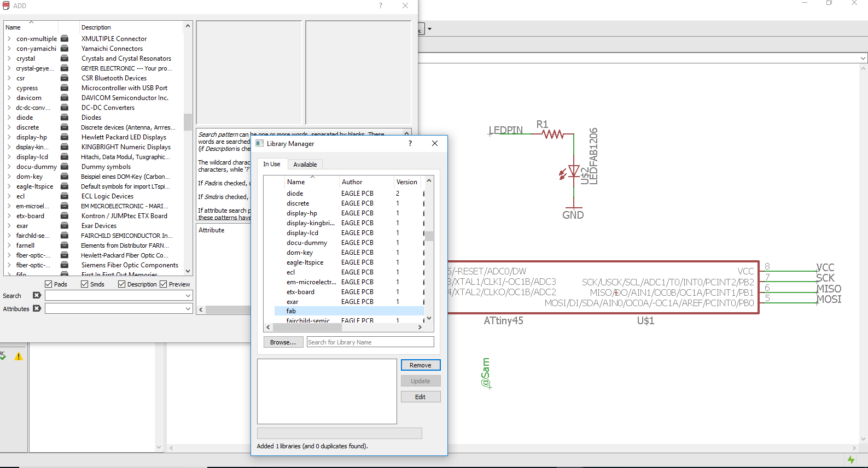Open help for the Library Manager dialog
Screen dimensions: 868x468
pyautogui.click(x=410, y=143)
